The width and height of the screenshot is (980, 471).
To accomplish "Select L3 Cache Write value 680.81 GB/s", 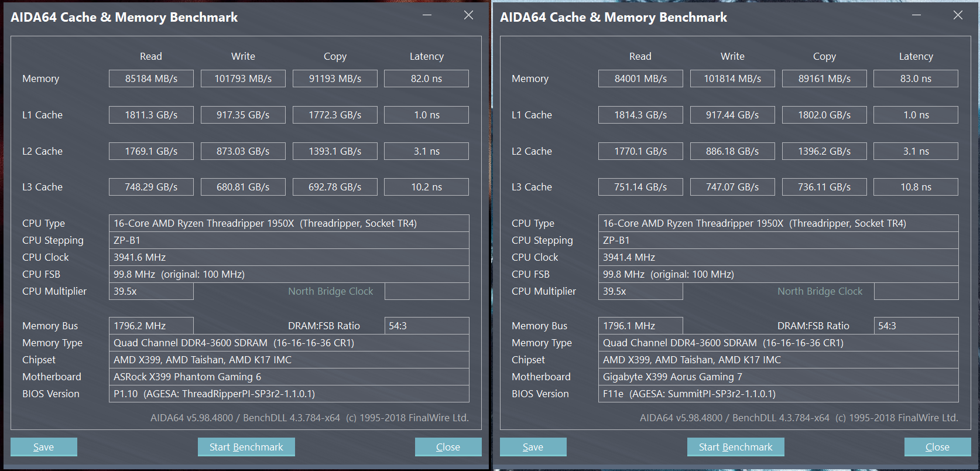I will 243,187.
